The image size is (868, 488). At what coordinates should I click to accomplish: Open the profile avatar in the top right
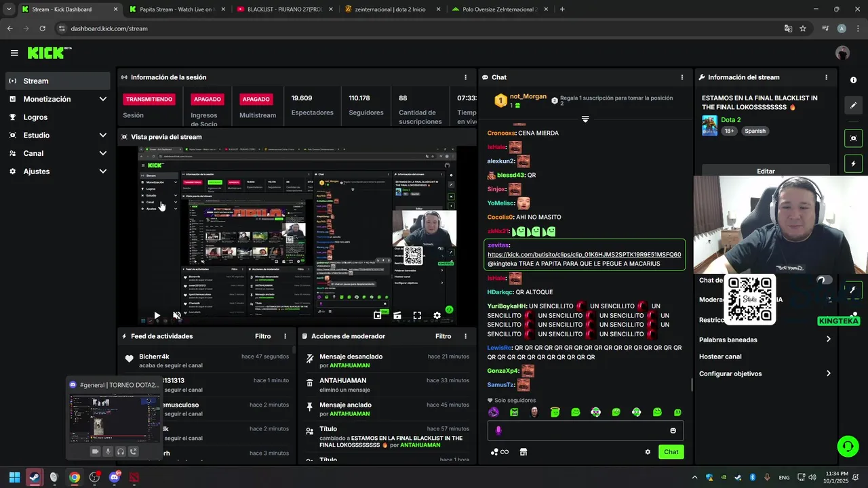[x=842, y=53]
